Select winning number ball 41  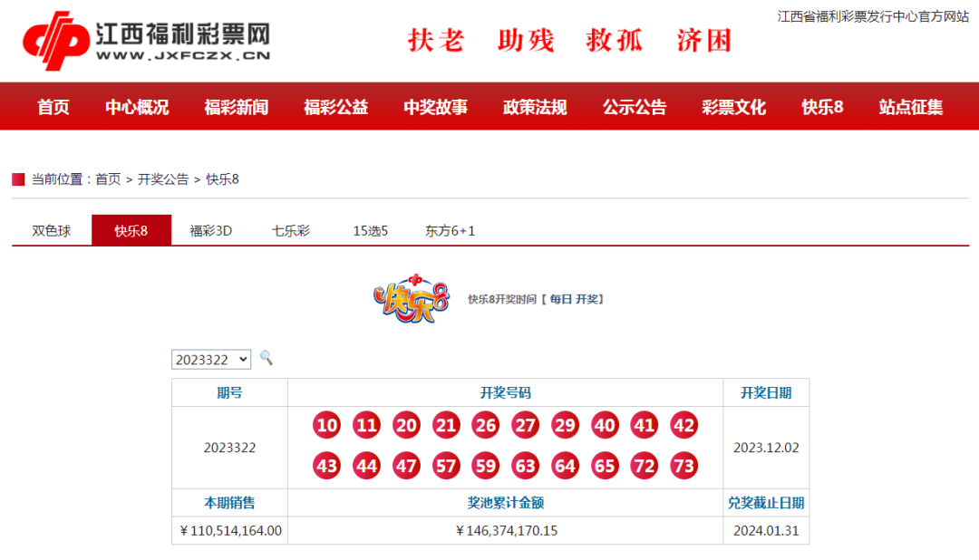[x=645, y=425]
